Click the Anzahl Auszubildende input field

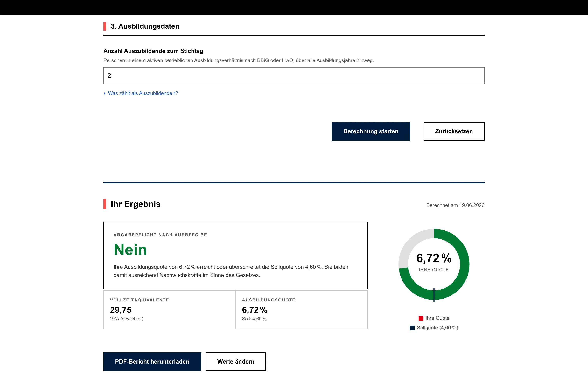(x=294, y=76)
